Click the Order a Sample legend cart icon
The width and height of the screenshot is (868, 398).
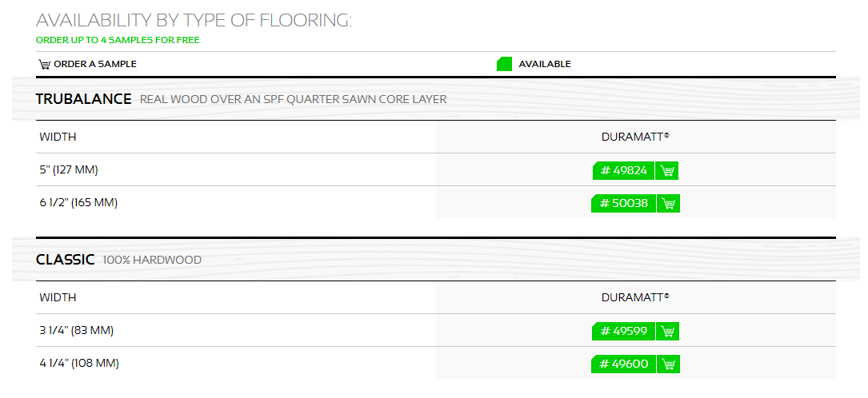tap(44, 64)
